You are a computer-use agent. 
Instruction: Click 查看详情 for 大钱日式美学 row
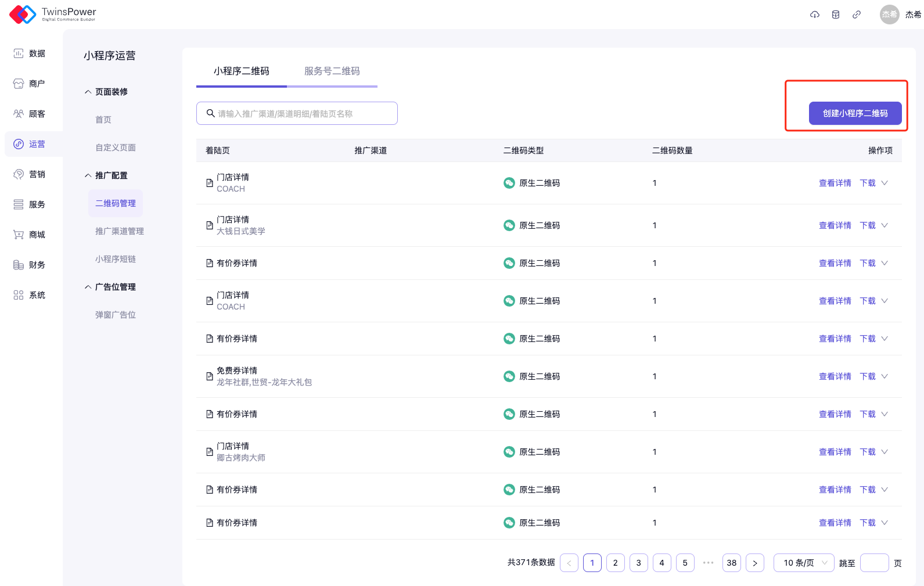(835, 225)
